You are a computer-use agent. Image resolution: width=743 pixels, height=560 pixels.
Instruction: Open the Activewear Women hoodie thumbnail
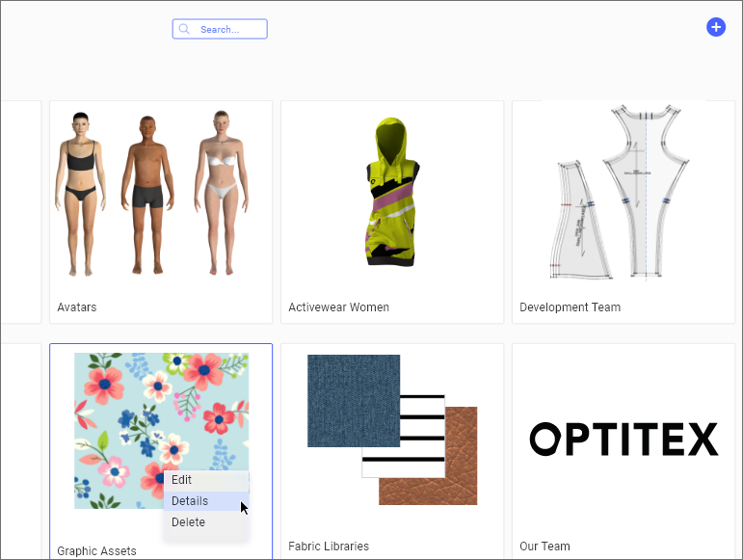(392, 192)
